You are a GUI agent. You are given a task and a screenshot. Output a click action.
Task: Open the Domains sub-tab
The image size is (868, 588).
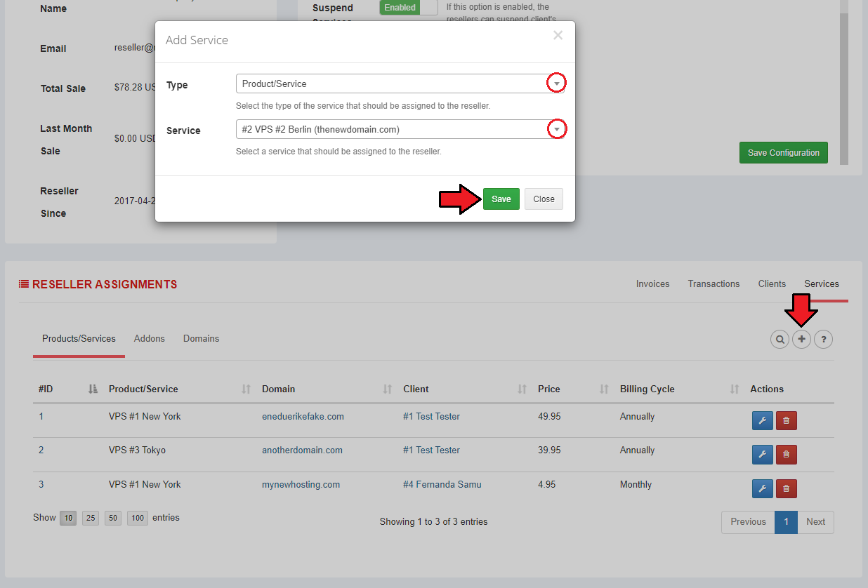tap(202, 338)
